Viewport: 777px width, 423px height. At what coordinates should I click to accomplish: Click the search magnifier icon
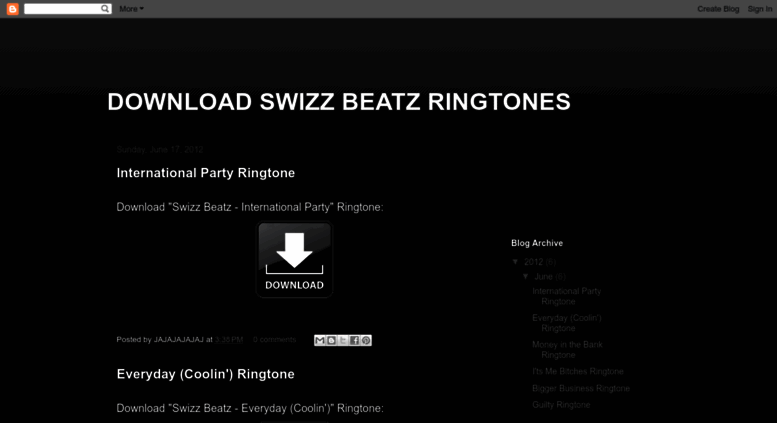coord(105,8)
